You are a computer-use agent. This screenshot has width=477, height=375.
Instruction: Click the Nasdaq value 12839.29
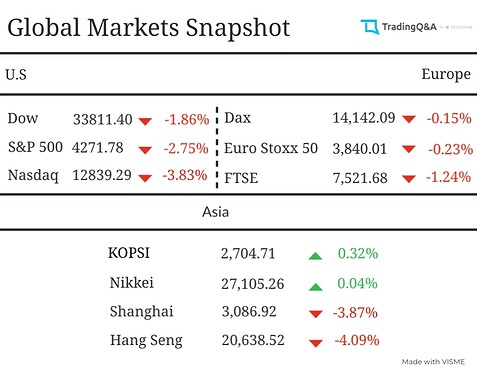102,175
